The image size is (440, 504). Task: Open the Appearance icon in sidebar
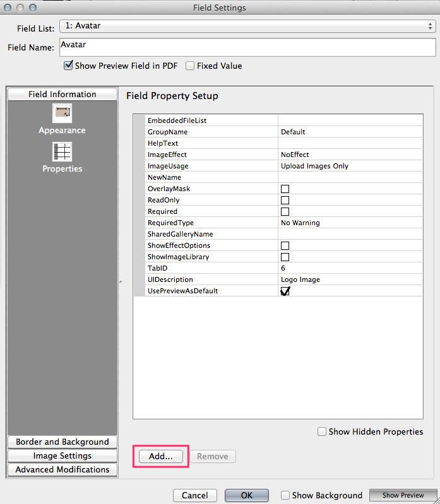pyautogui.click(x=62, y=114)
